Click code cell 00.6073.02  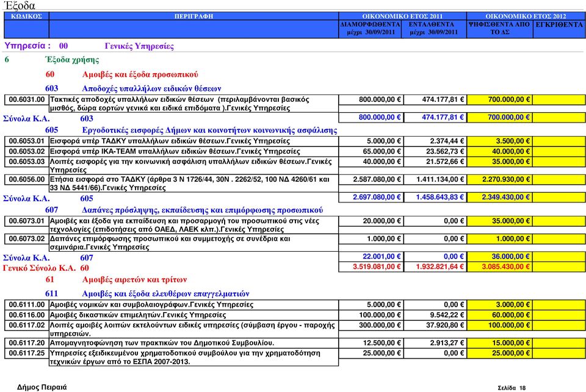26,238
